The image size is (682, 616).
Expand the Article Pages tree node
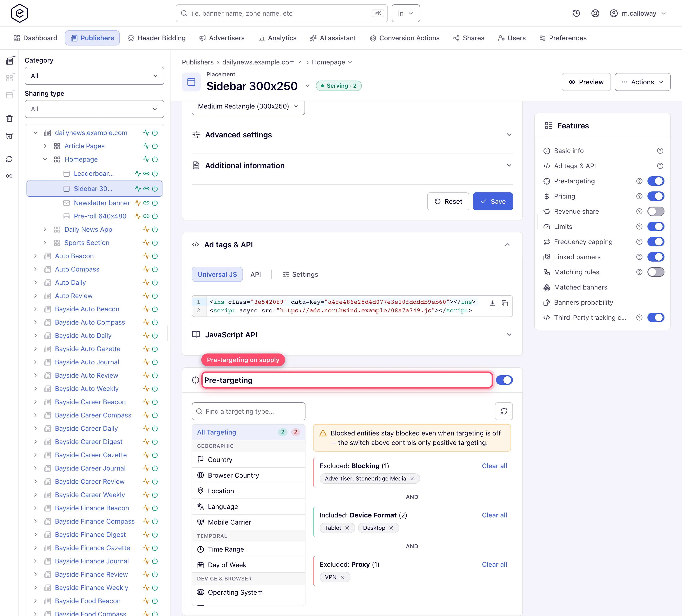45,146
